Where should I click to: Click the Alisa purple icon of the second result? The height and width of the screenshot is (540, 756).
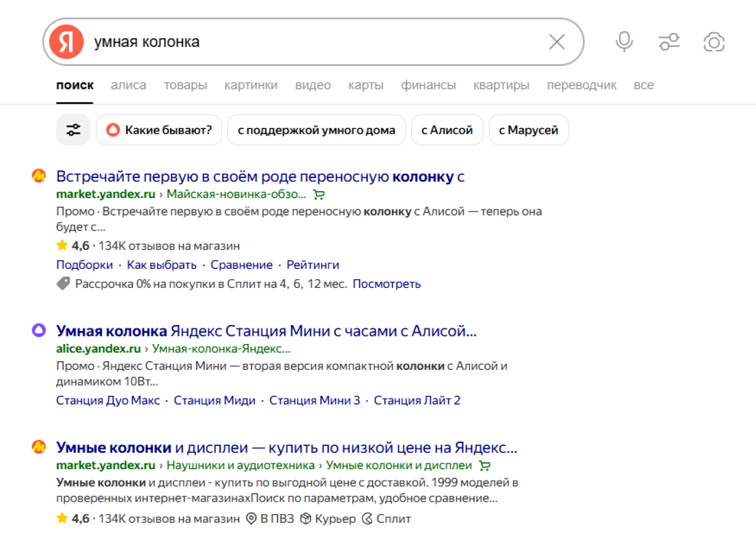click(x=38, y=330)
